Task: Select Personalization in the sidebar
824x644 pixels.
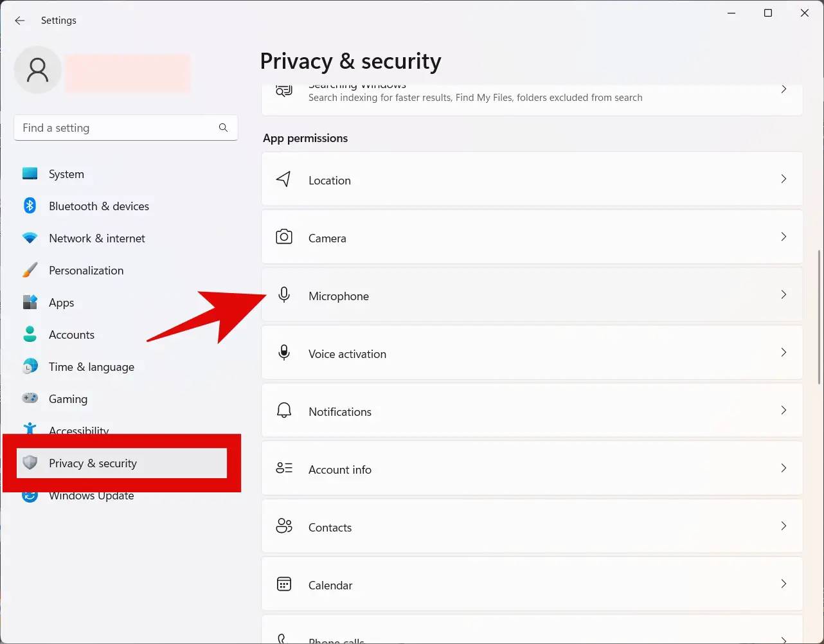Action: [x=86, y=271]
